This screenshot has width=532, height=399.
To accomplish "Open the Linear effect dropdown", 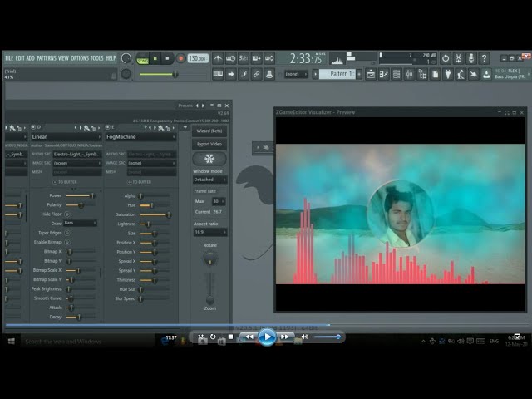I will [66, 136].
